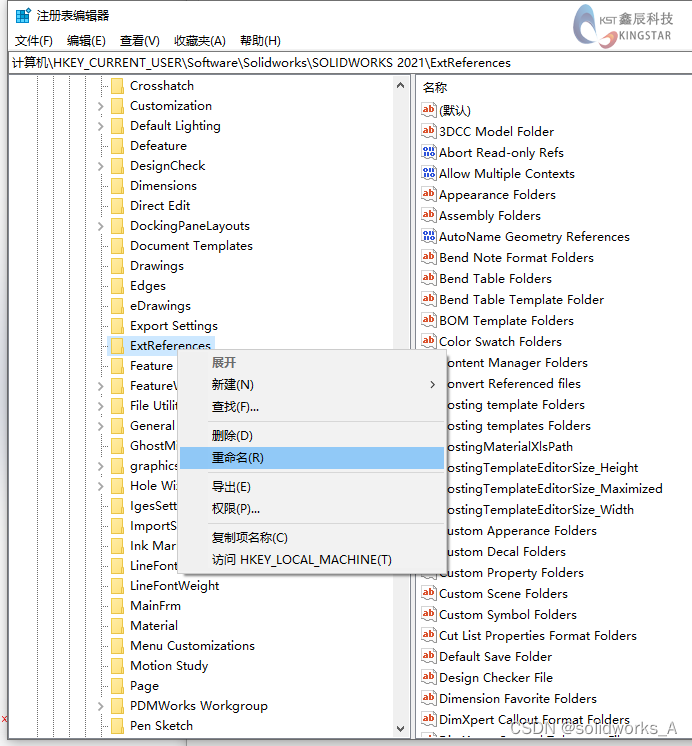Click the tree scrollbar up arrow
Screen dimensions: 692x746
[400, 86]
